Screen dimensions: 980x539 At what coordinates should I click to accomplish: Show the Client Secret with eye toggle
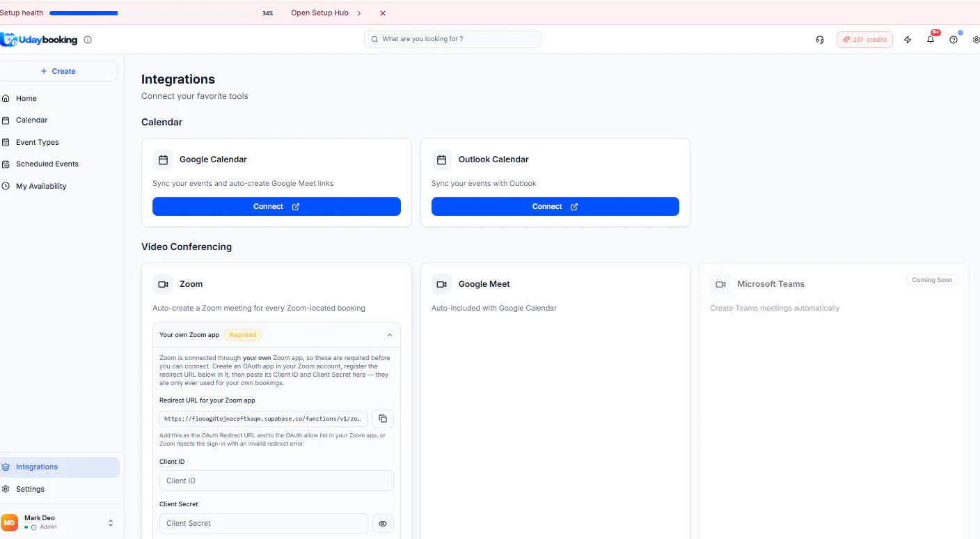(383, 523)
